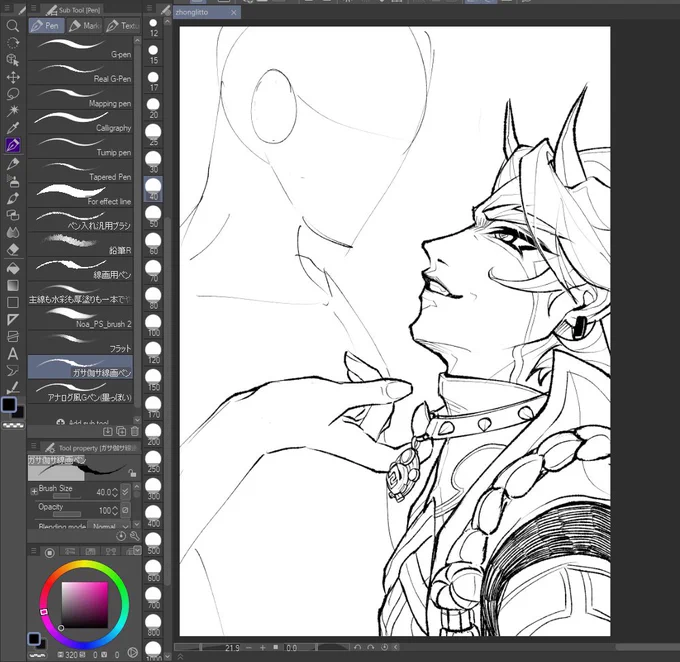Choose the Noa_PS_brush 2 sub tool

[80, 318]
